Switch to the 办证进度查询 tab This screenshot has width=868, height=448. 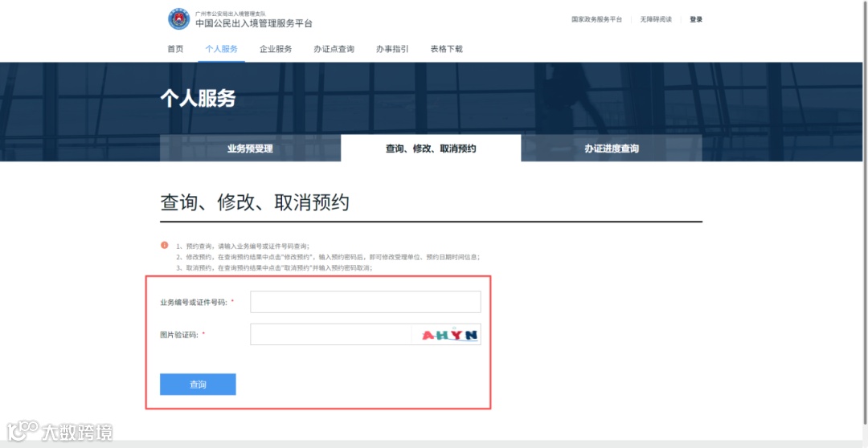point(612,149)
